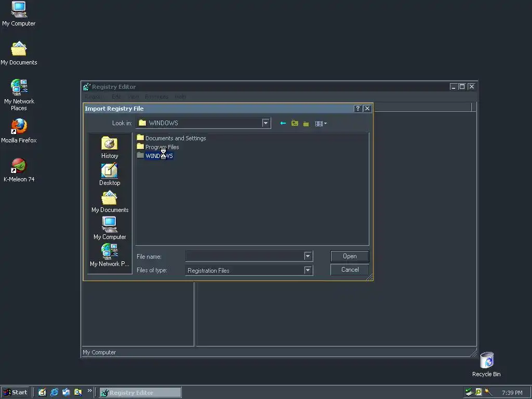Click the first system tray icon
This screenshot has height=399, width=532.
click(x=469, y=392)
